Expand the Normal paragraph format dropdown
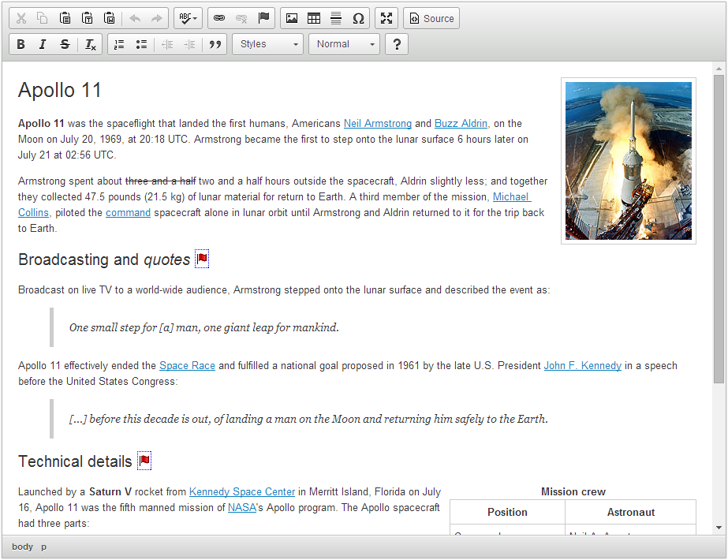Screen dimensions: 728x560 (x=344, y=44)
